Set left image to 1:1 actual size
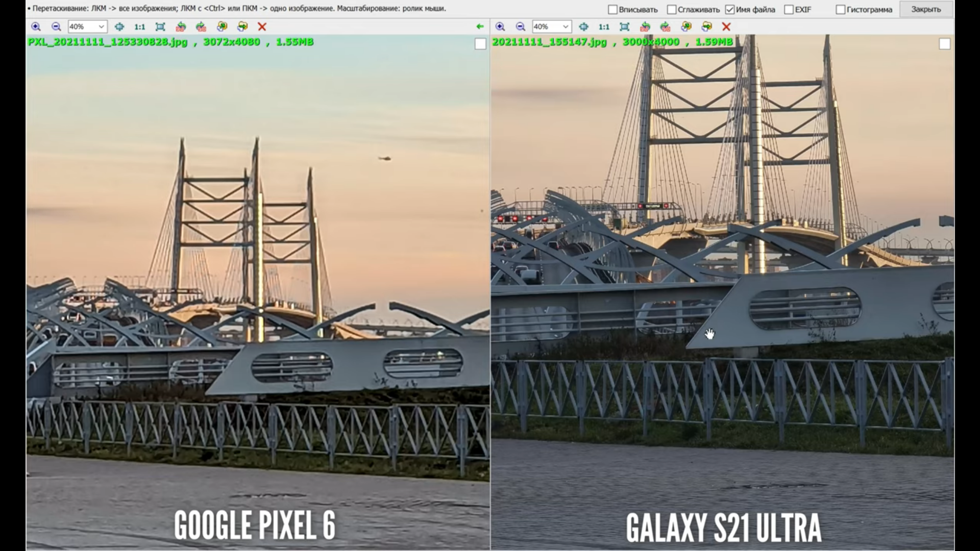 pyautogui.click(x=139, y=27)
